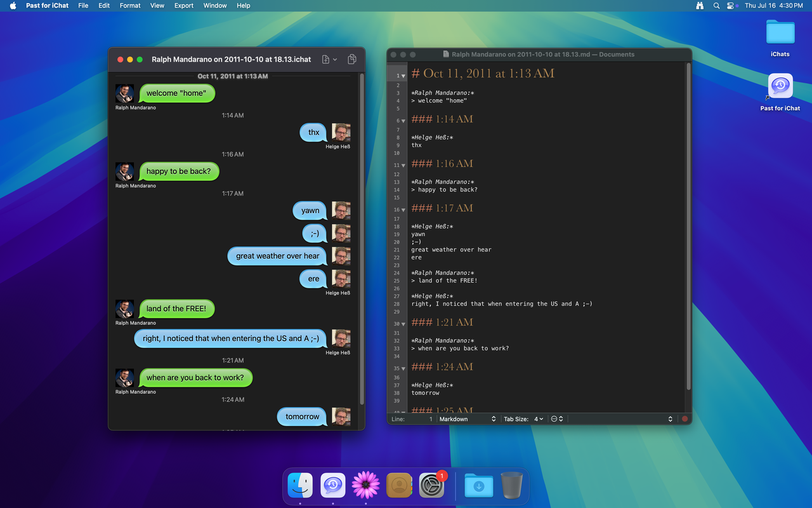Open the Help menu
This screenshot has width=812, height=508.
(x=244, y=6)
